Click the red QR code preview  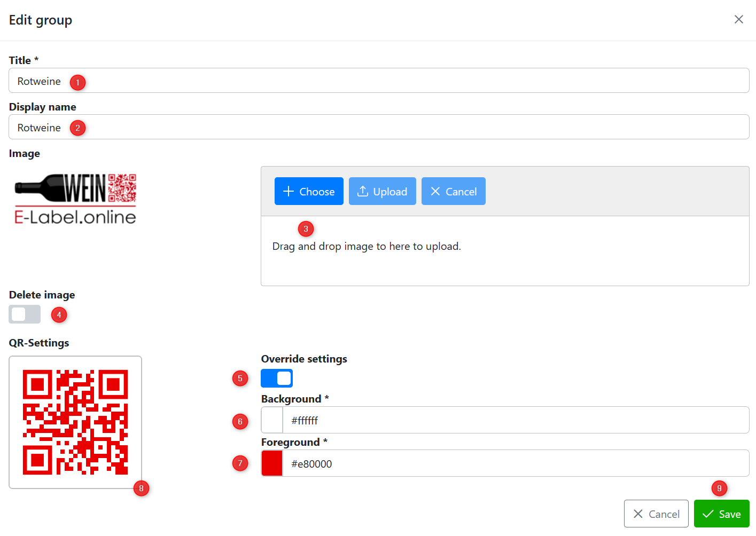tap(75, 422)
